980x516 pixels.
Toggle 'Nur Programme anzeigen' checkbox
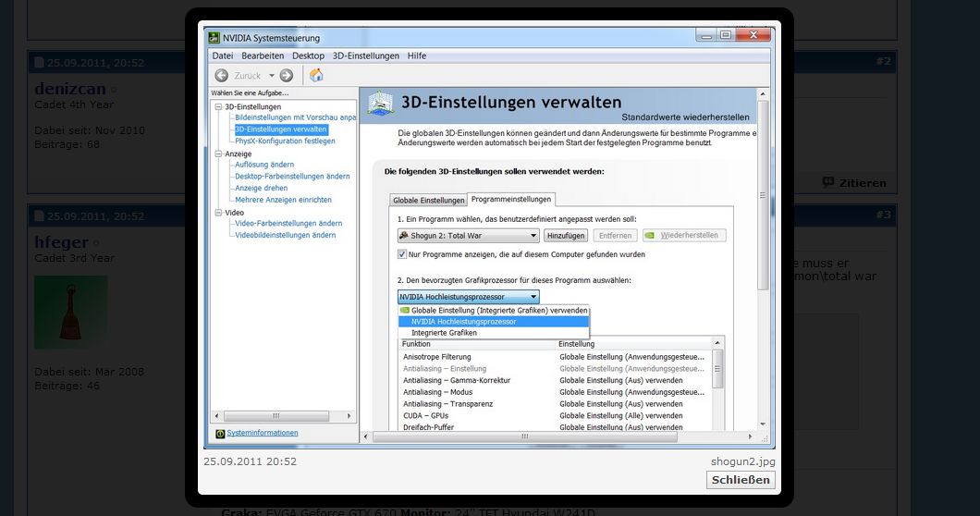coord(402,254)
